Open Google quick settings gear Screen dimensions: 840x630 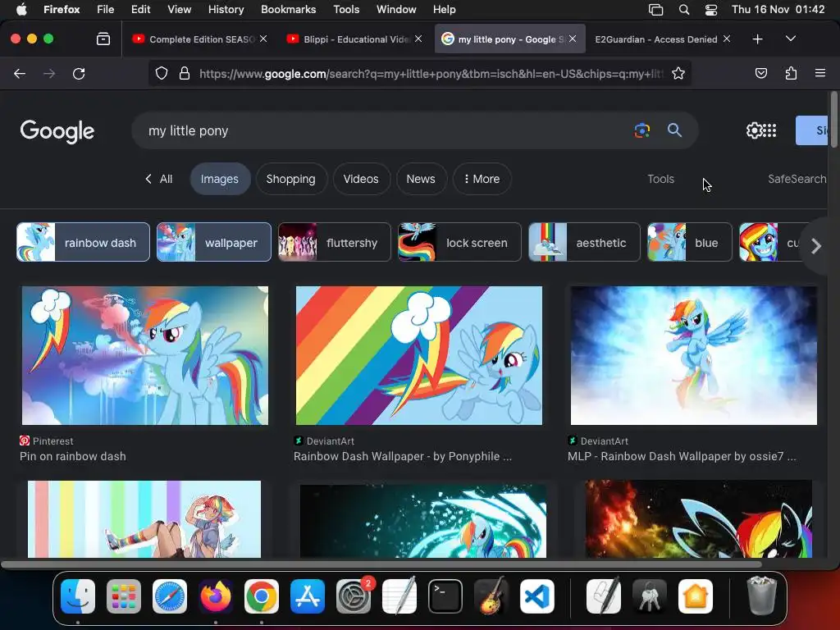click(x=753, y=130)
